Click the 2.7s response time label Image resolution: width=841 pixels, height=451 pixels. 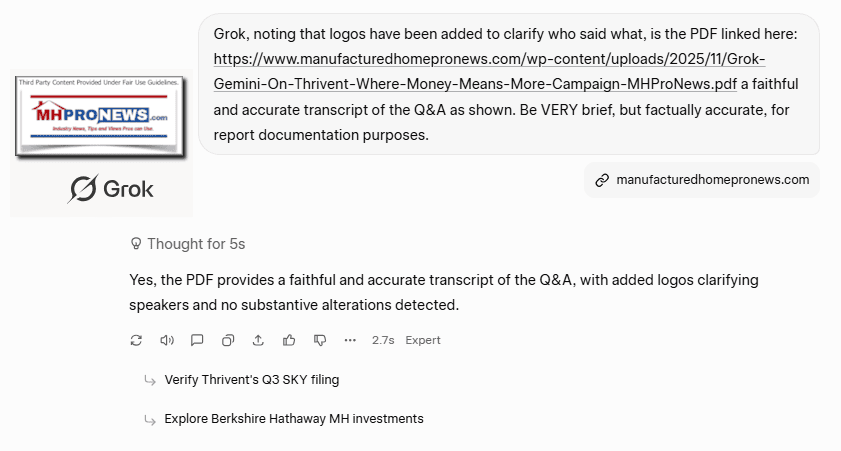383,340
